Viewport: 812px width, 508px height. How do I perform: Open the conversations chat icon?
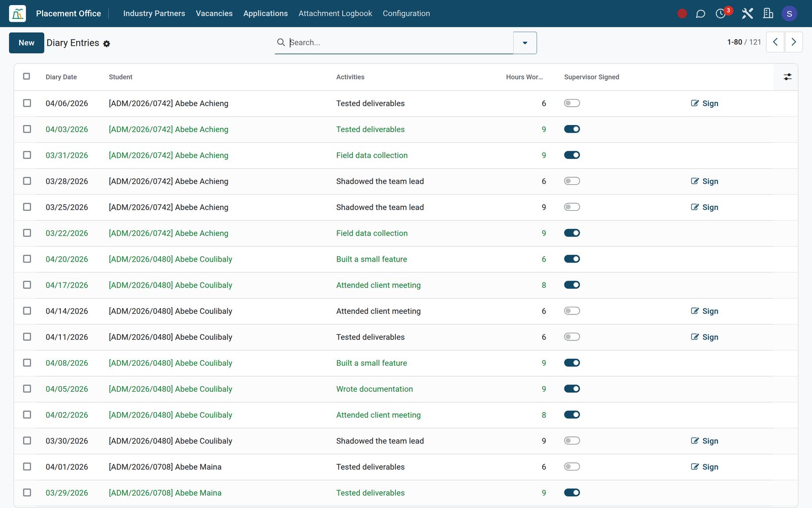pyautogui.click(x=700, y=14)
